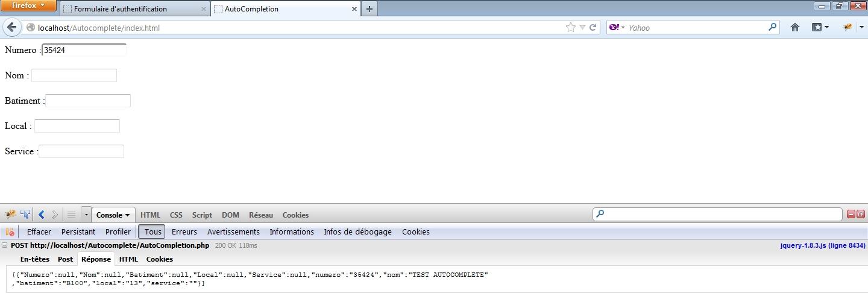
Task: Switch to the Firebug Script panel
Action: tap(202, 215)
